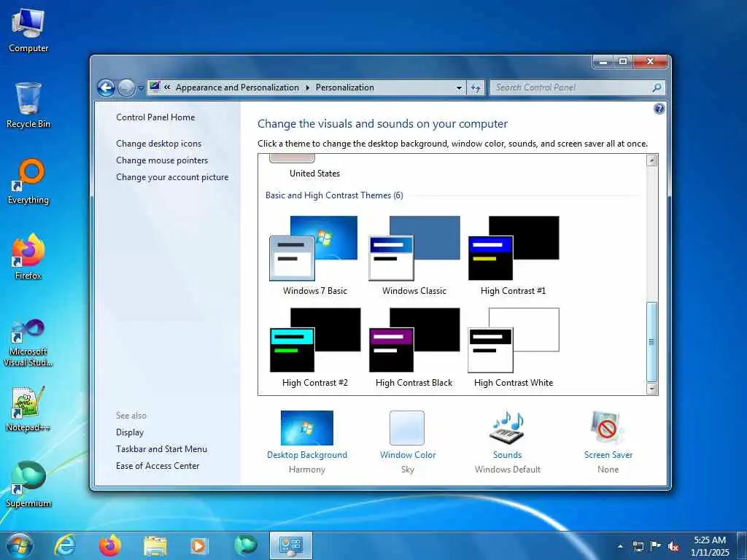Open the Windows Start button
This screenshot has width=747, height=560.
point(20,546)
